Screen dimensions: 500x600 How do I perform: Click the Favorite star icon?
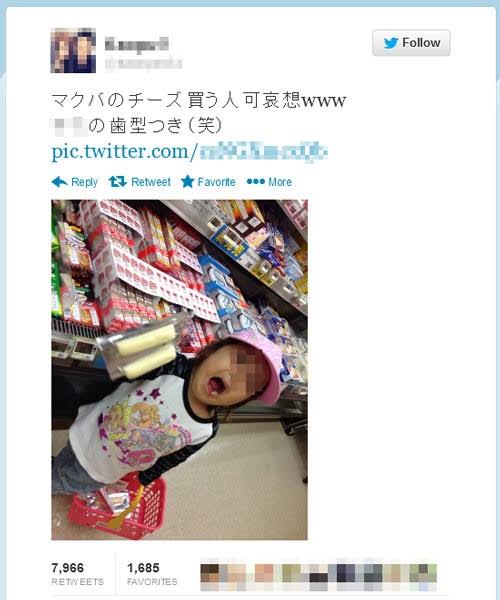tap(187, 181)
